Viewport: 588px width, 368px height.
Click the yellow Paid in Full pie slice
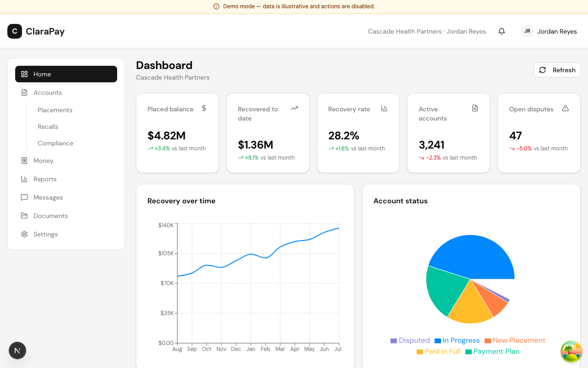pos(469,306)
